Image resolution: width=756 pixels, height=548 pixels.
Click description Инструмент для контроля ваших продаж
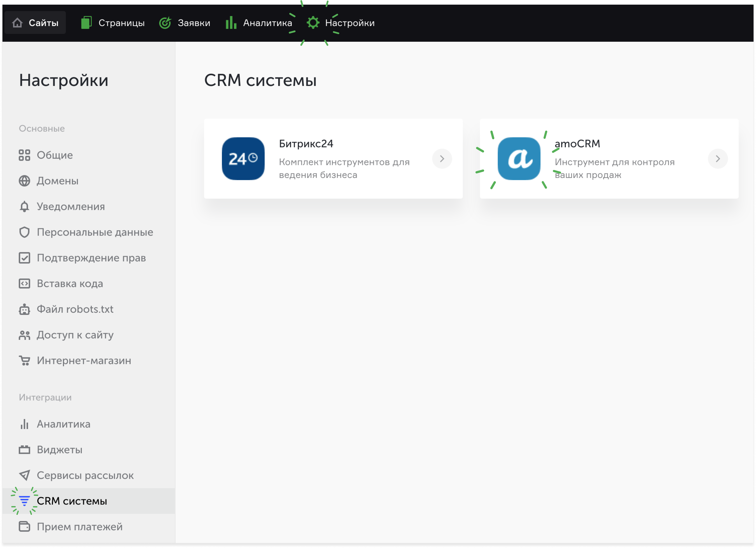615,168
